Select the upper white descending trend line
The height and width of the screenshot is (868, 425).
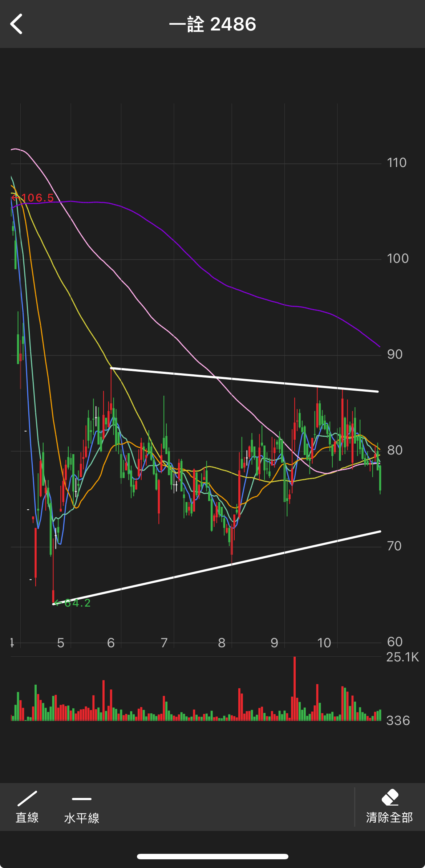(243, 380)
